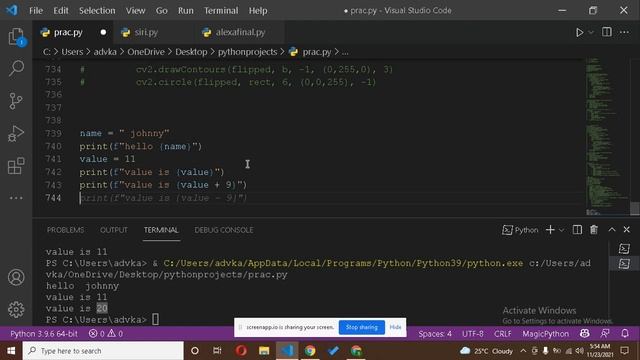This screenshot has height=360, width=640.
Task: Open the Opera browser from the taskbar
Action: pyautogui.click(x=241, y=351)
